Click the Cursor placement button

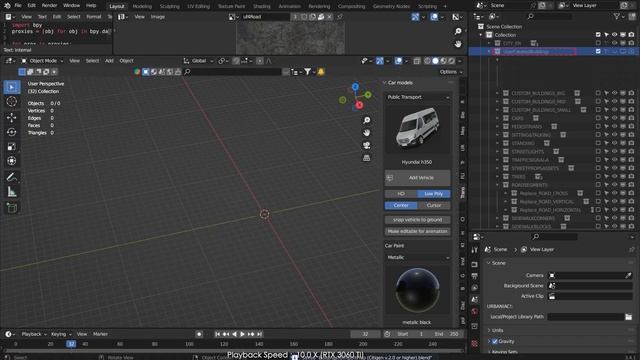433,206
